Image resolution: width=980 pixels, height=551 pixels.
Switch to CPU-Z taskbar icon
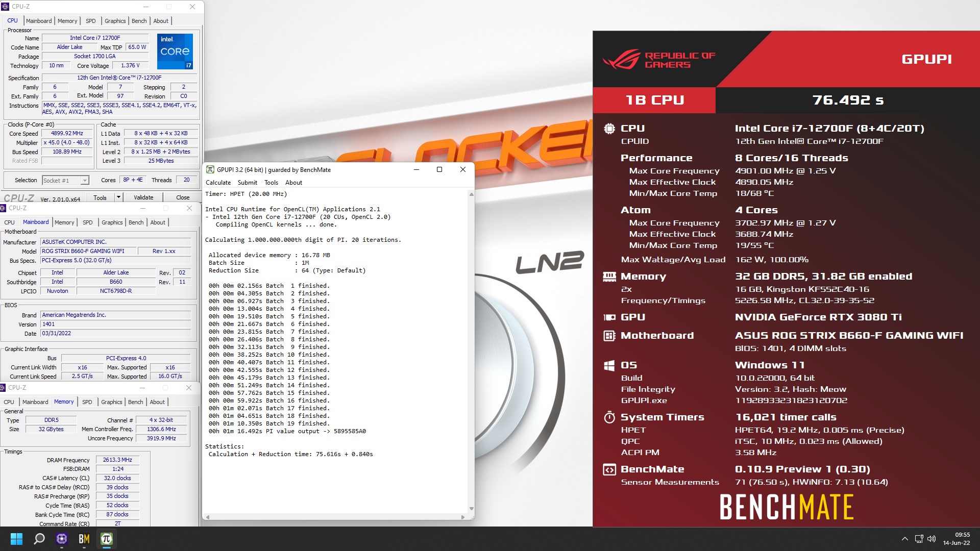(62, 539)
